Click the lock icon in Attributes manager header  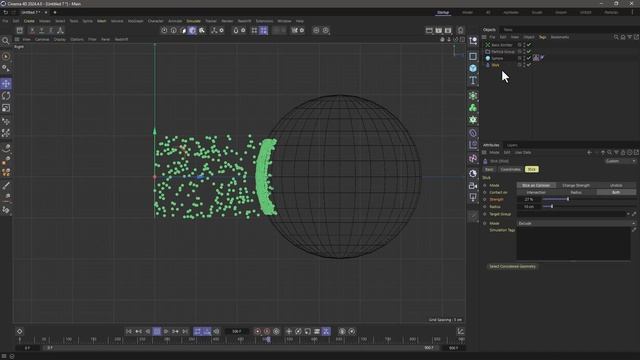coord(623,153)
